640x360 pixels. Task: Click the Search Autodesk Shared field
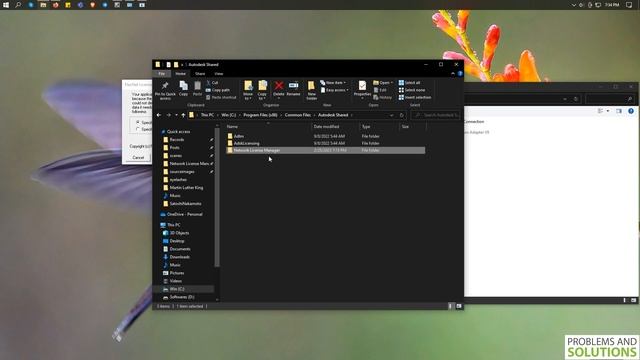point(436,115)
